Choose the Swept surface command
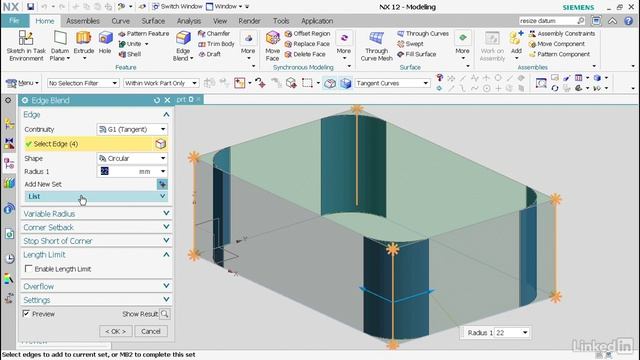The height and width of the screenshot is (360, 640). coord(410,44)
